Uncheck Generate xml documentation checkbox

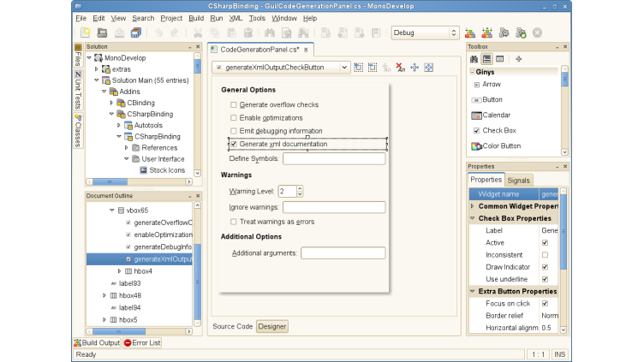[233, 145]
